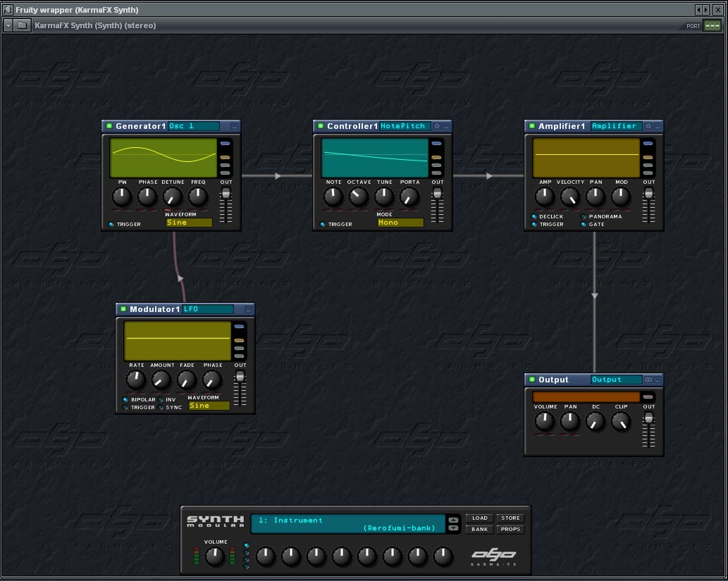This screenshot has height=581, width=728.
Task: Open the PROPS button
Action: (x=510, y=529)
